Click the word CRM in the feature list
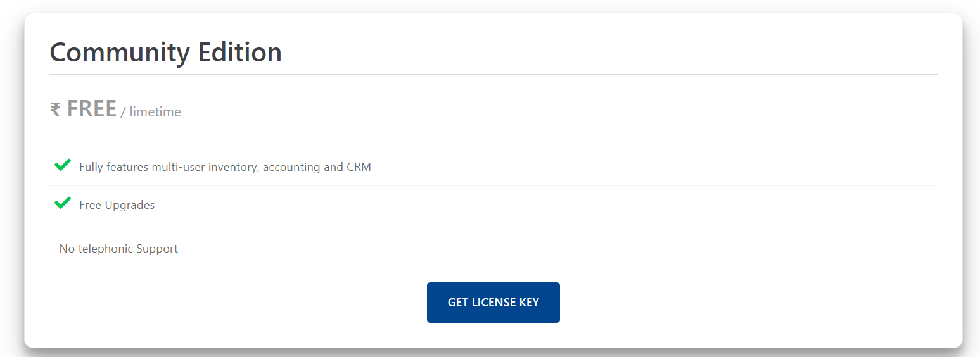This screenshot has height=357, width=980. coord(359,167)
